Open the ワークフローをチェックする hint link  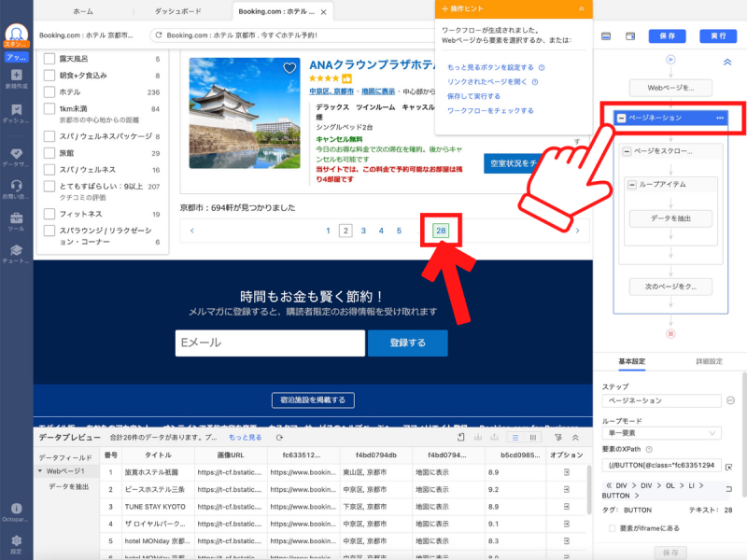490,111
